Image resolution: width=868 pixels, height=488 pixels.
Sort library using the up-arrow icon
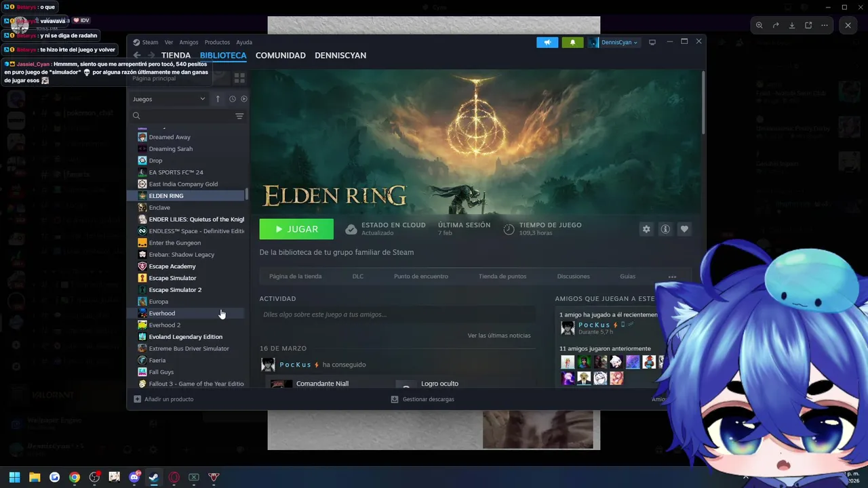218,99
